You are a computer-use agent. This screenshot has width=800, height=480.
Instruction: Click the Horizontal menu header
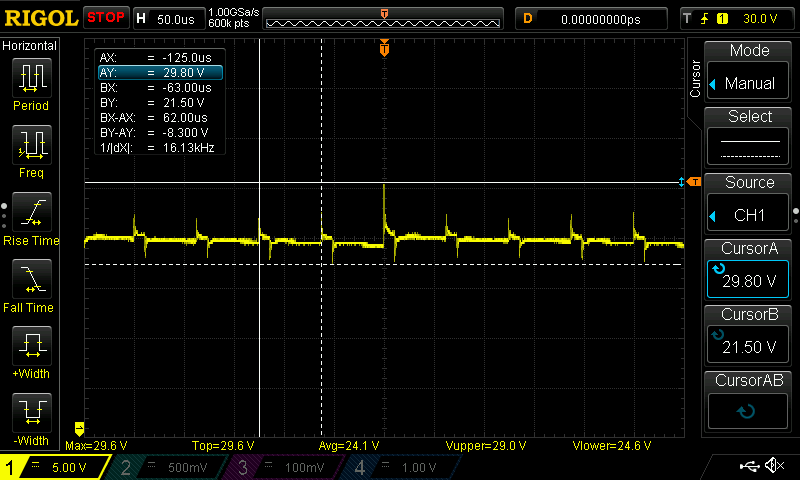click(30, 46)
